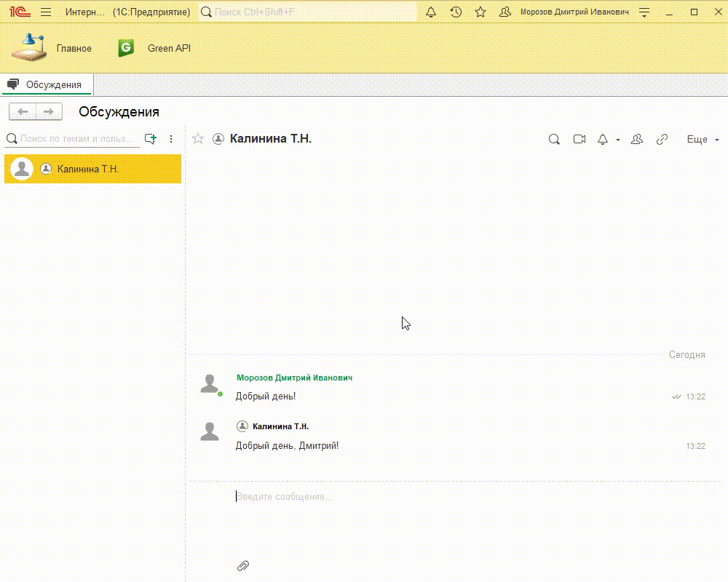Toggle favorite star for Калинина Т.Н. chat
728x582 pixels.
coord(198,139)
